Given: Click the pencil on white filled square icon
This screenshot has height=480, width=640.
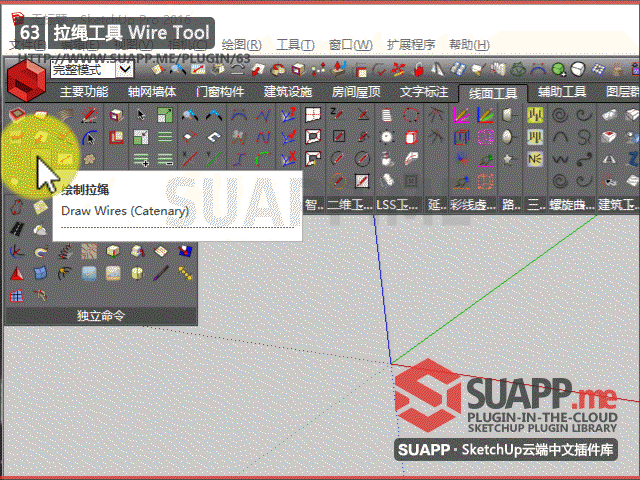Looking at the screenshot, I should 362,180.
